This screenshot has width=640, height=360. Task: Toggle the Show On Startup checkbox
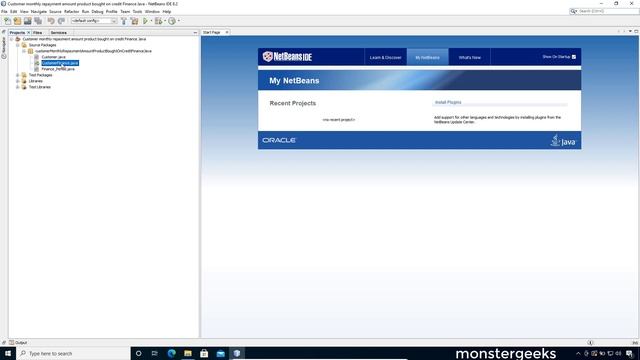(x=574, y=57)
